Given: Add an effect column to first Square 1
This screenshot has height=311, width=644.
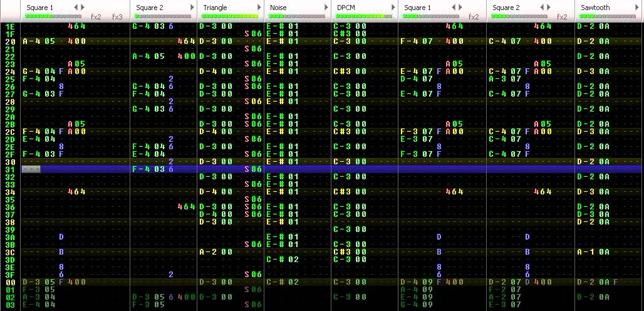Looking at the screenshot, I should [83, 8].
